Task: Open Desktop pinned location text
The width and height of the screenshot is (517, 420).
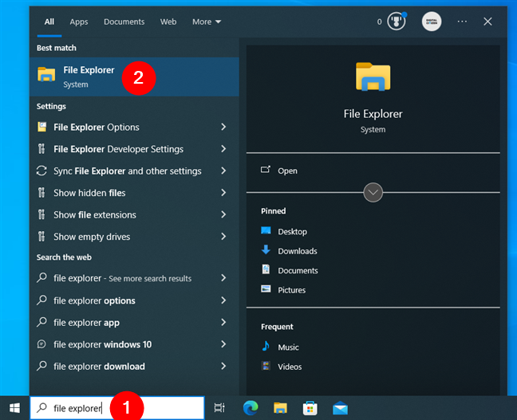Action: [x=292, y=232]
